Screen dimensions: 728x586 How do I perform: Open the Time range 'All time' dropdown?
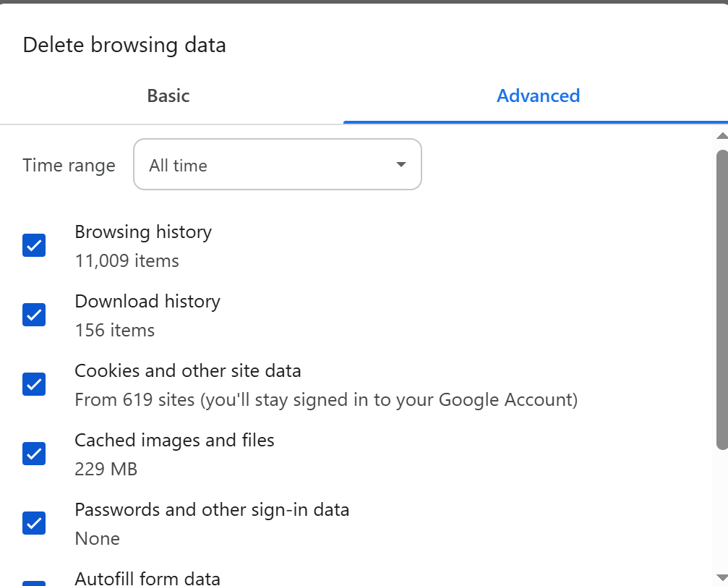click(277, 164)
